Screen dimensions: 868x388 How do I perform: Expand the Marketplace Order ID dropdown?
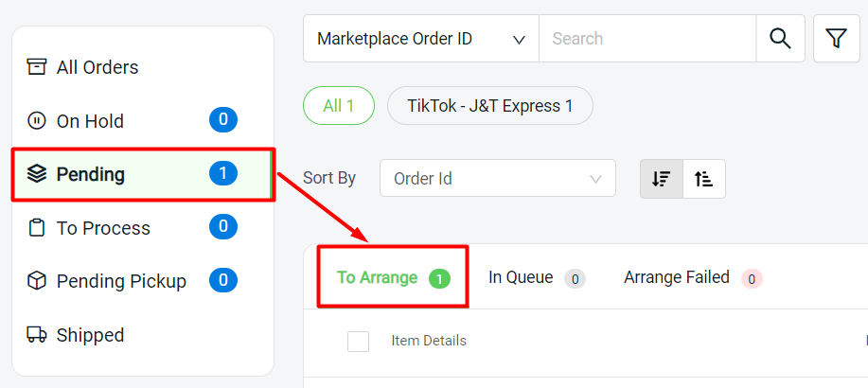(421, 39)
